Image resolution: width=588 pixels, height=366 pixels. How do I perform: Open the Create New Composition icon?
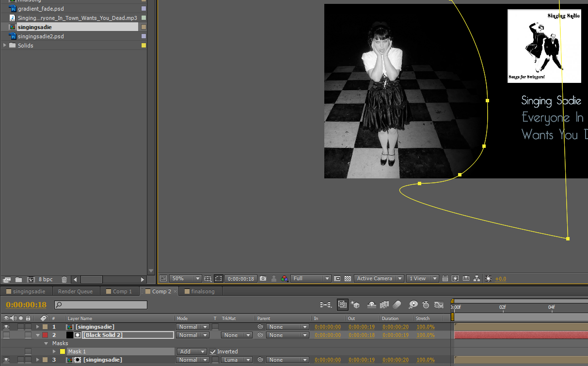30,279
